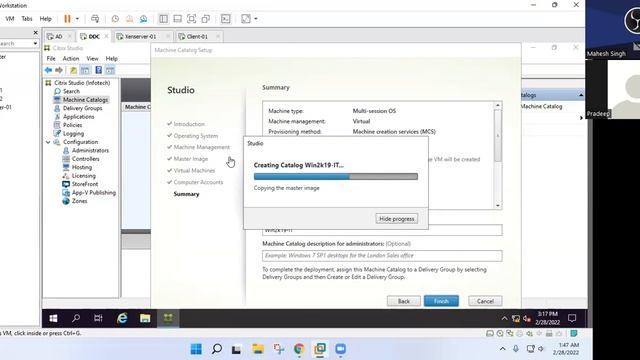The image size is (640, 360).
Task: Select Administrators under Configuration
Action: coord(90,150)
